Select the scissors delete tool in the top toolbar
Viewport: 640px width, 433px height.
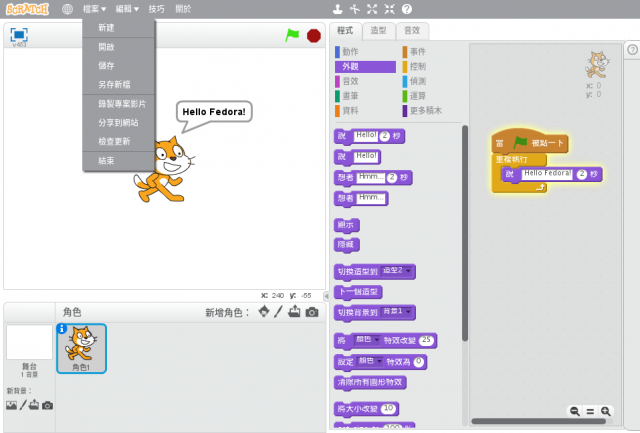[x=356, y=9]
